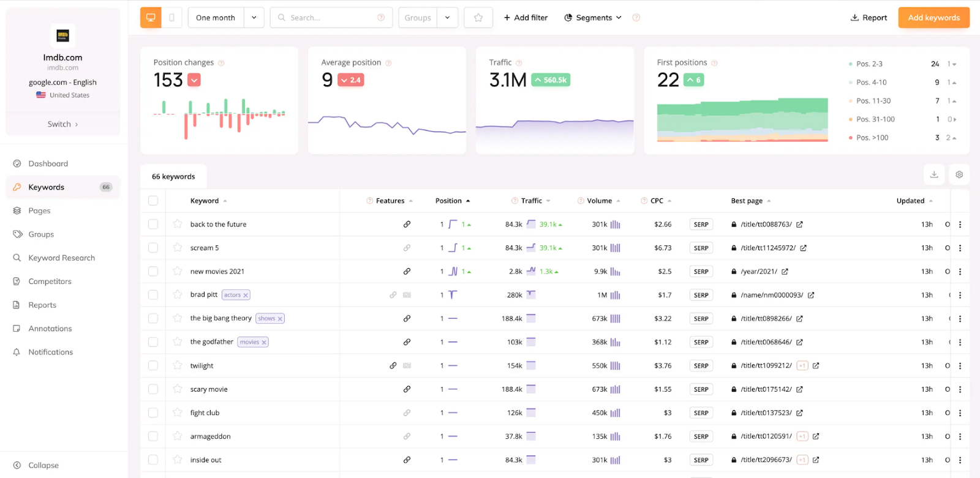Click the favorites star filter button

(478, 18)
